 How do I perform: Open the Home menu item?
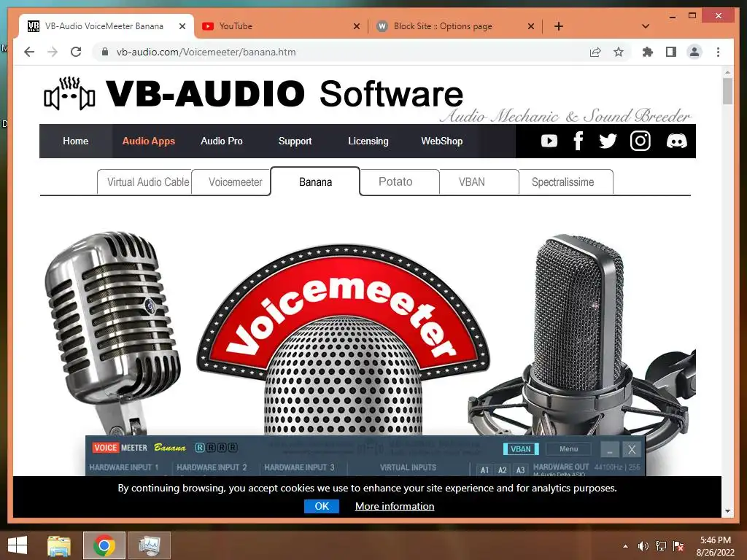(75, 141)
